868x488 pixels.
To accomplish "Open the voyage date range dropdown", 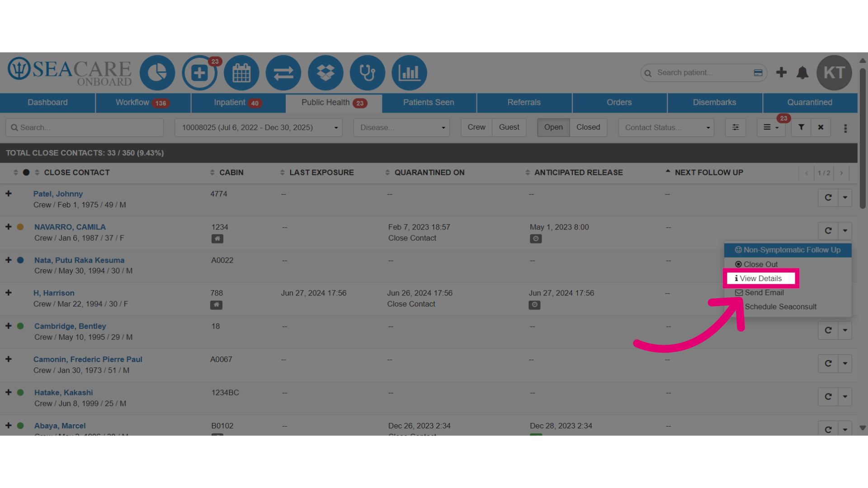I will coord(259,127).
